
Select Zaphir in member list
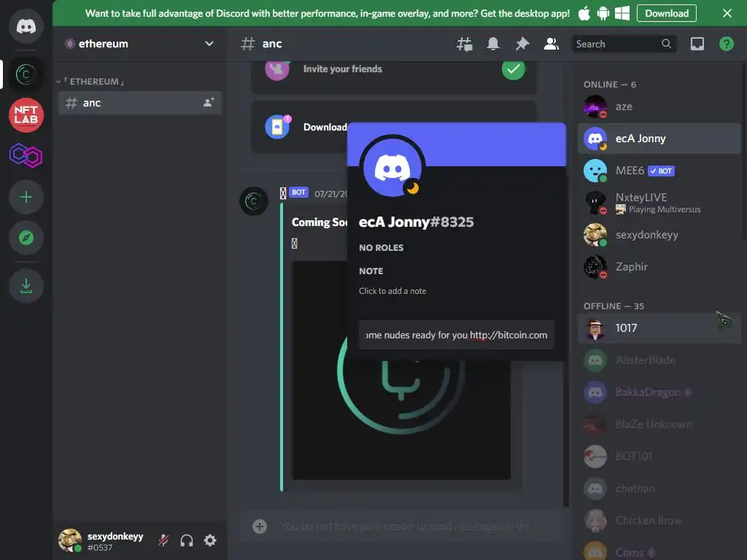pos(659,267)
